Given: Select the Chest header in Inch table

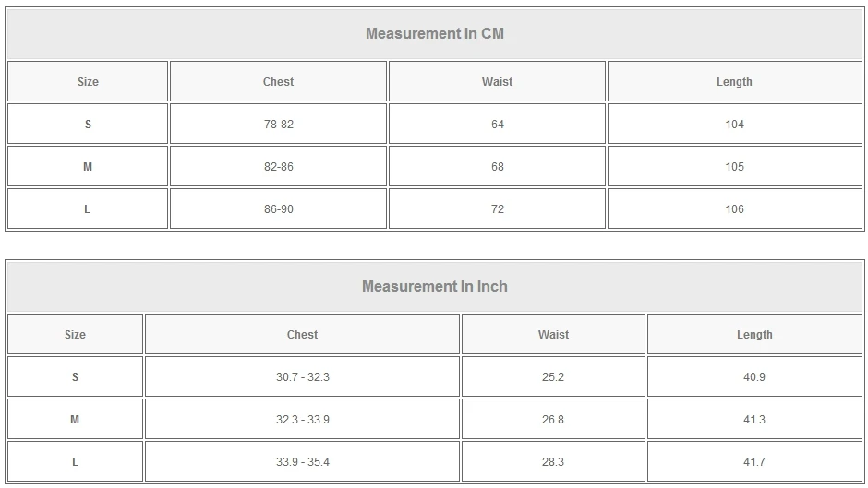Looking at the screenshot, I should coord(302,335).
